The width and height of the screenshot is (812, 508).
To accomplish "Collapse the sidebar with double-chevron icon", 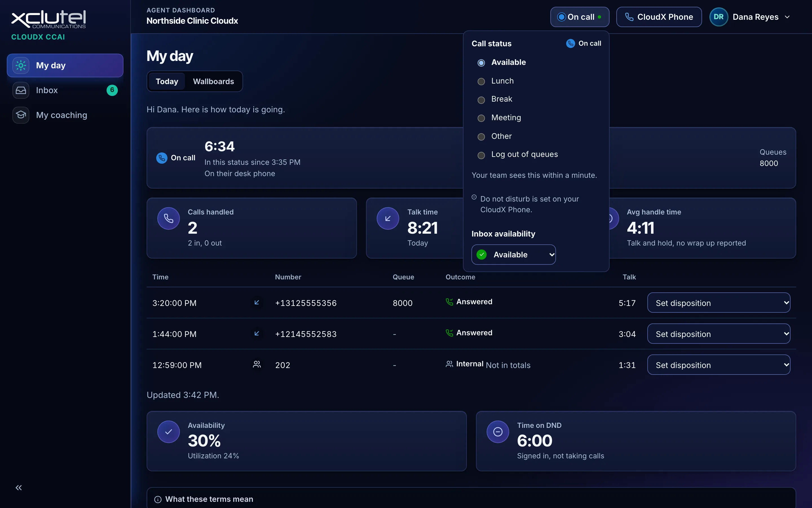I will (19, 487).
